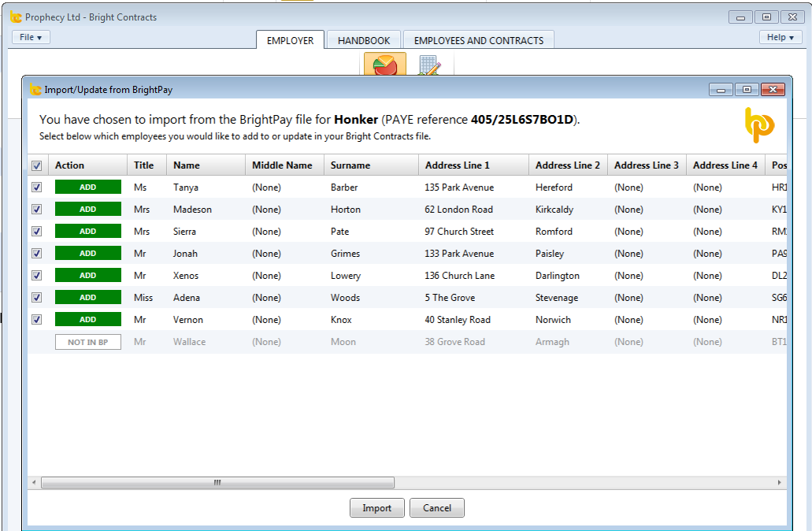Click ADD action for Sierra Pate
Viewport: 812px width, 531px height.
pyautogui.click(x=88, y=231)
